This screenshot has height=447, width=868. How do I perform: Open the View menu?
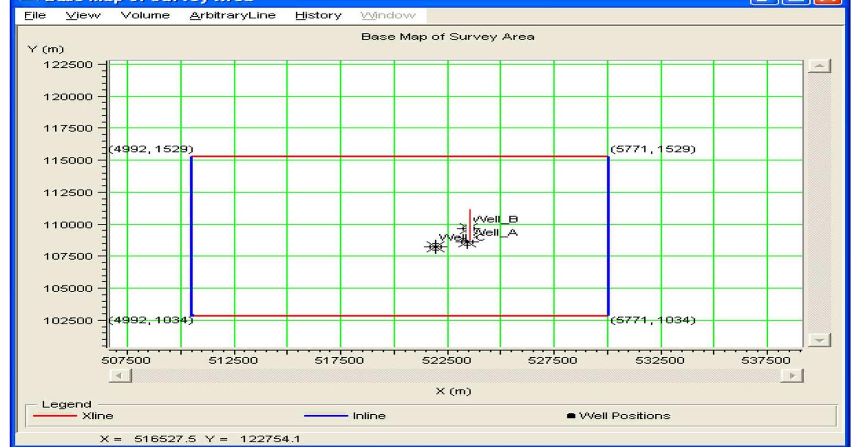coord(83,15)
